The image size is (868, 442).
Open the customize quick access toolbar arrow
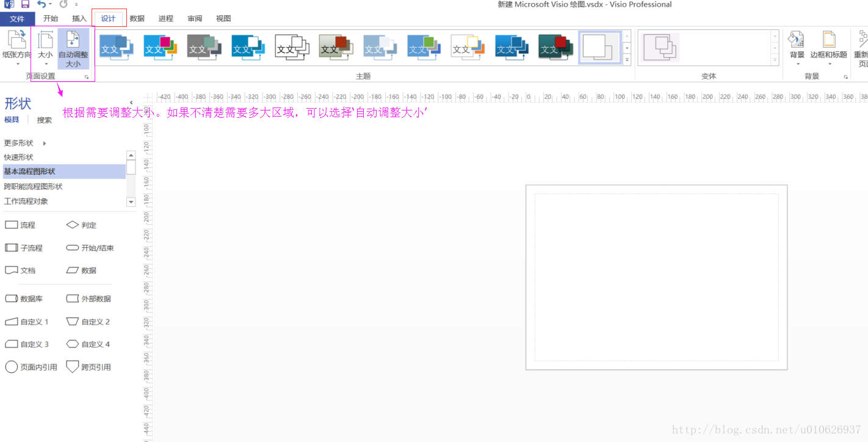(x=76, y=5)
